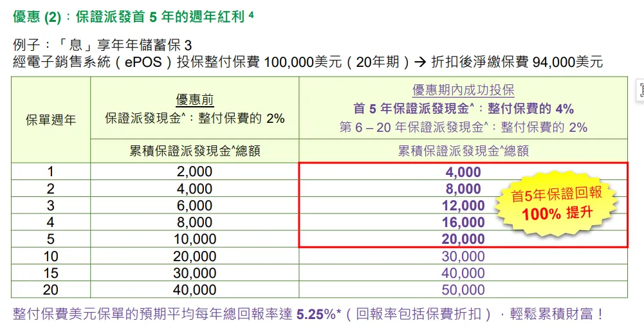This screenshot has height=330, width=644.
Task: Click the line 第 6 – 20 年保證派發現金 2%
Action: pos(463,127)
